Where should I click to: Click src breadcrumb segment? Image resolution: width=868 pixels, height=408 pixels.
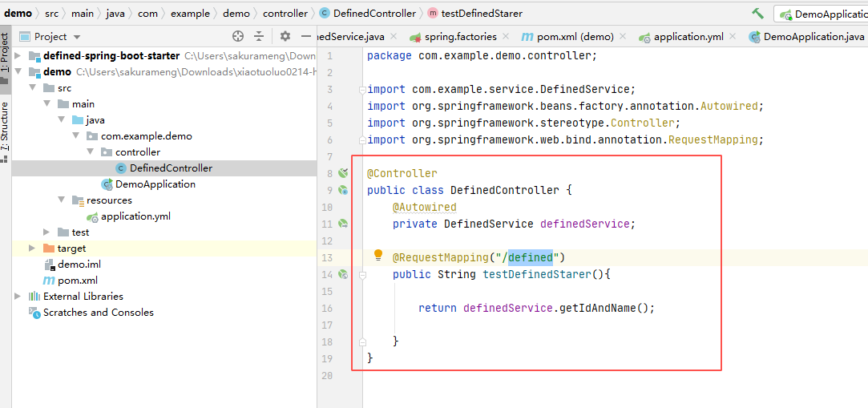pos(51,14)
